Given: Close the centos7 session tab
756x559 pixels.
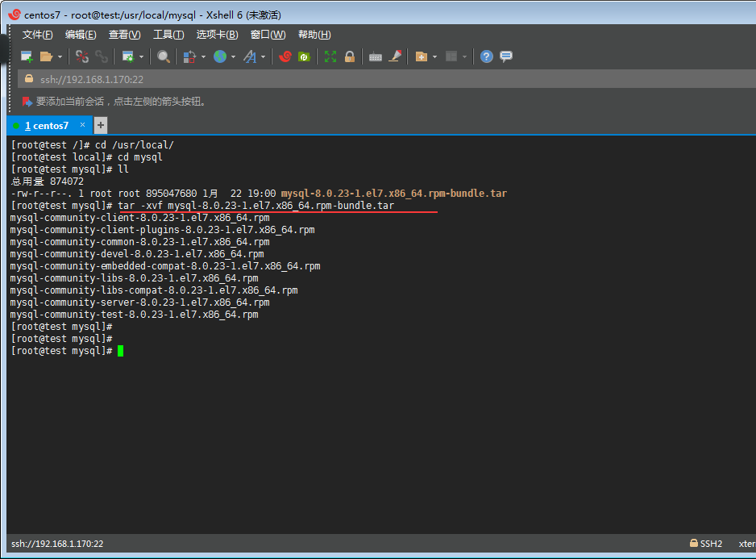Looking at the screenshot, I should pyautogui.click(x=82, y=125).
